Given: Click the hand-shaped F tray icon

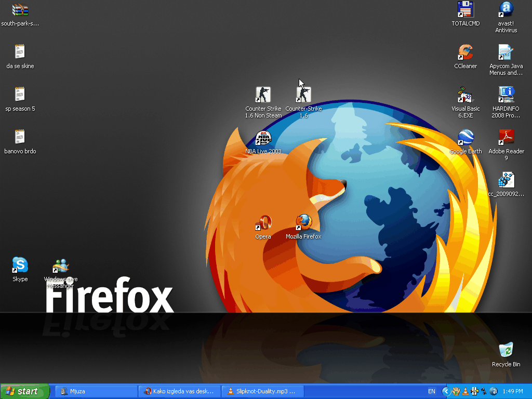Looking at the screenshot, I should coord(456,392).
